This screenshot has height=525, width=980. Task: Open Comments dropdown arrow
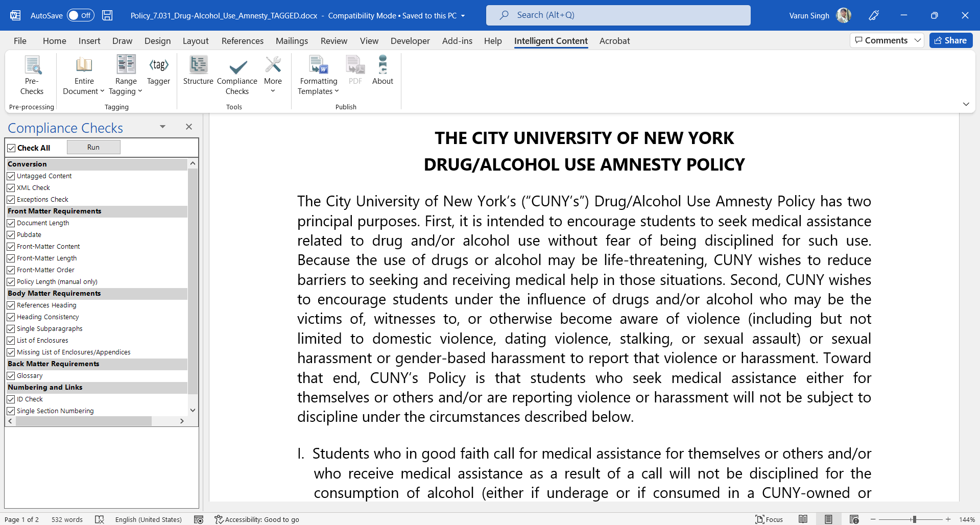(x=917, y=40)
